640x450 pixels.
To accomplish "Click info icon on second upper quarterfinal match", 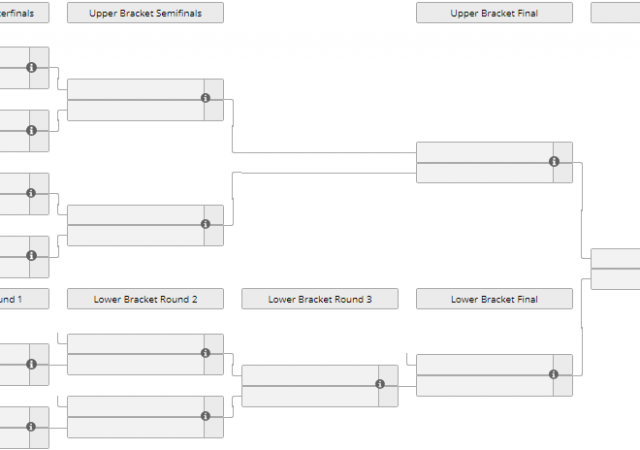I will pos(31,130).
